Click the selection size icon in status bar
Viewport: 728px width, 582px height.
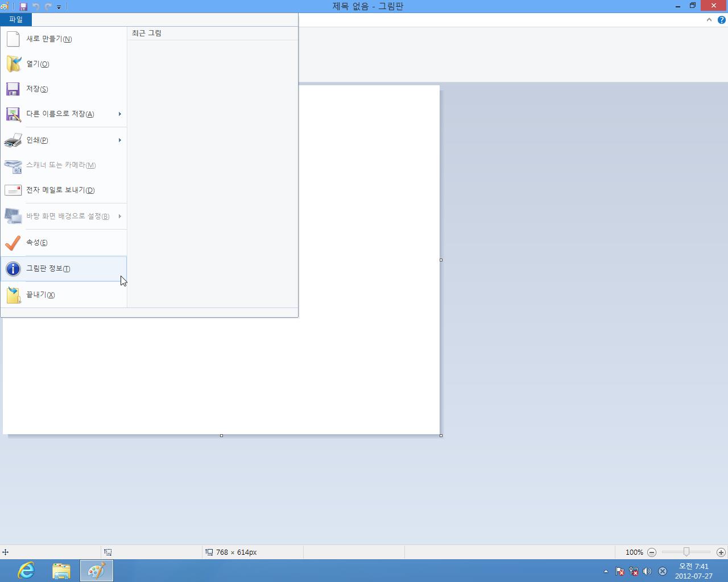[x=108, y=552]
